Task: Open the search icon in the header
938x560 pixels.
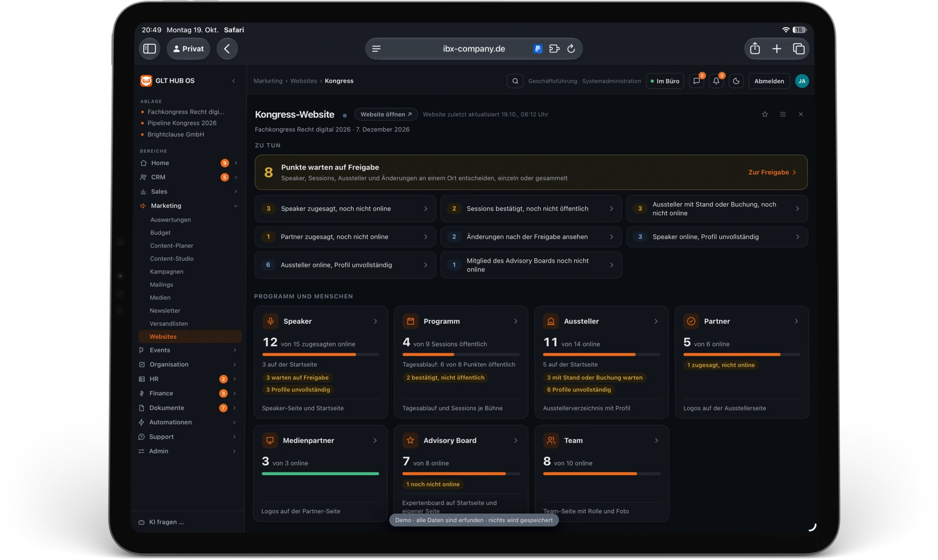Action: pyautogui.click(x=515, y=81)
